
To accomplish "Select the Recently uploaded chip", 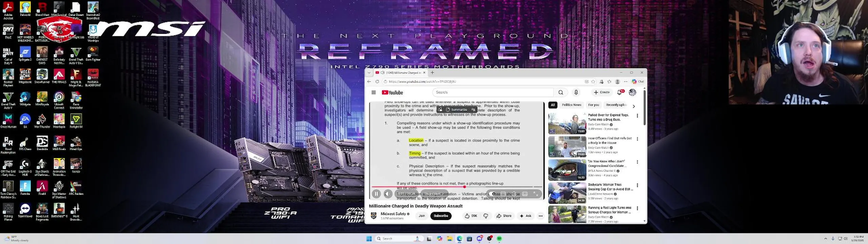I will 616,105.
